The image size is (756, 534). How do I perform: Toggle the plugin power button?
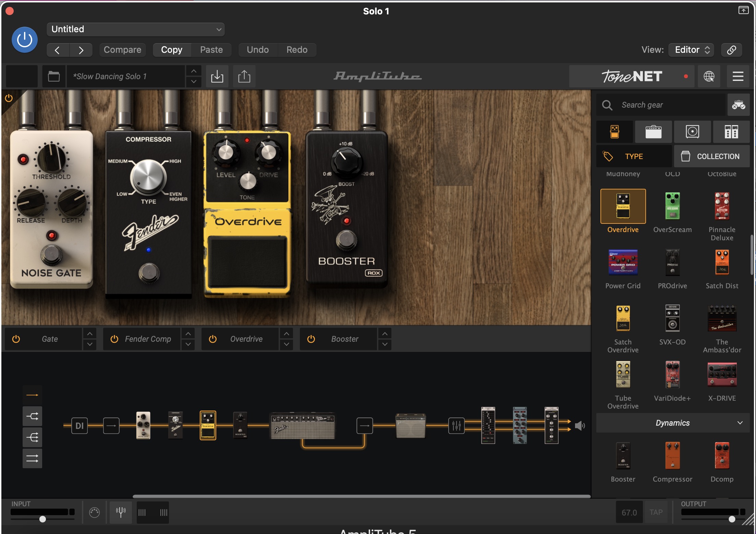pos(25,40)
